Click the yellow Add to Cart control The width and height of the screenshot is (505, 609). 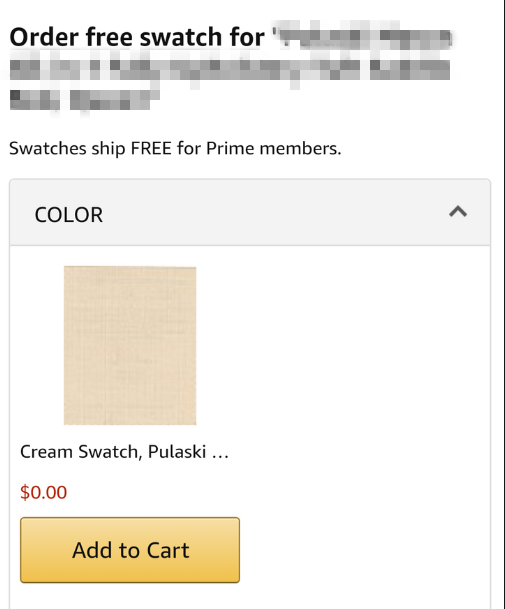(x=130, y=550)
